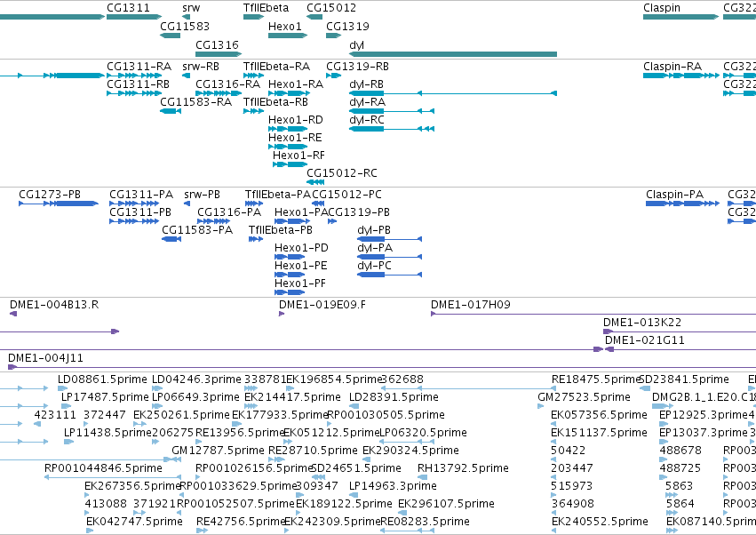Click the dyl-PB protein label
756x535 pixels.
[x=374, y=230]
